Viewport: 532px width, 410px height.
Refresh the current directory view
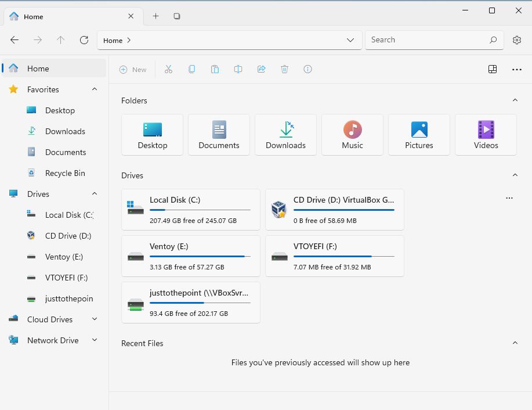click(x=84, y=40)
